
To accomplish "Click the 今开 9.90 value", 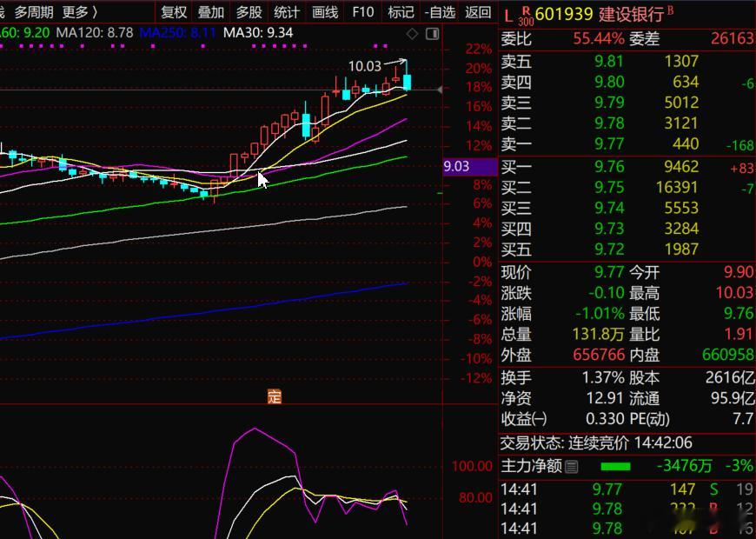I will 738,272.
